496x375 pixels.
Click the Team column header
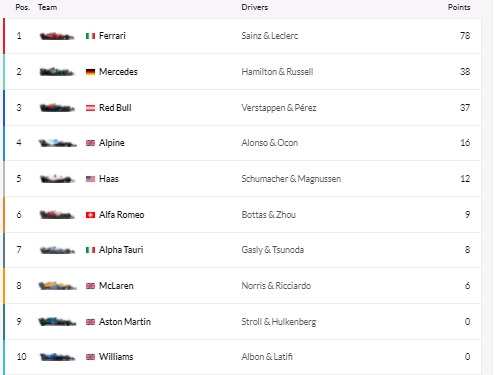(x=47, y=7)
